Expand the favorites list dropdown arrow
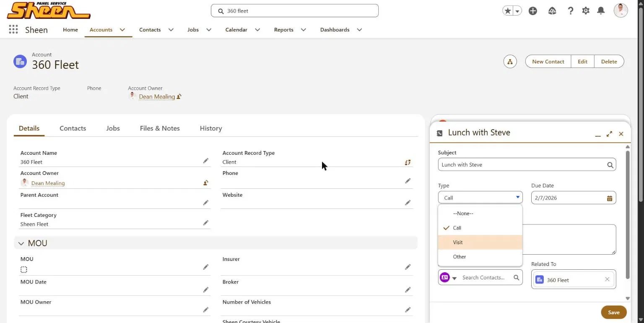Screen dimensions: 644x323 (517, 11)
